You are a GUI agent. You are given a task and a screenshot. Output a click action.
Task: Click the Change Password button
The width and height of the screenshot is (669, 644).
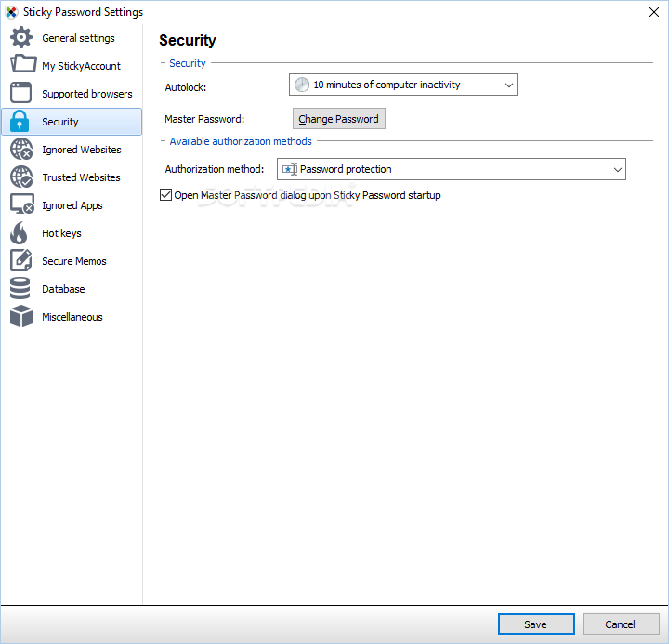click(x=339, y=119)
